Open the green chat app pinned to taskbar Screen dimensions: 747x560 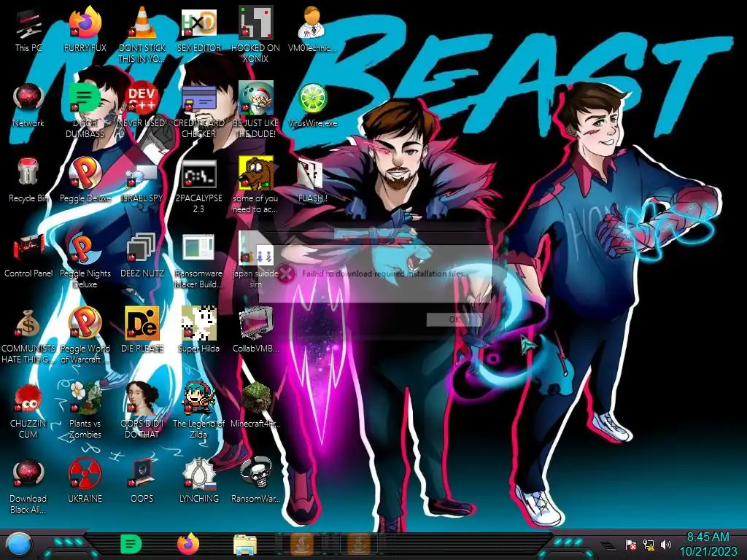coord(131,544)
